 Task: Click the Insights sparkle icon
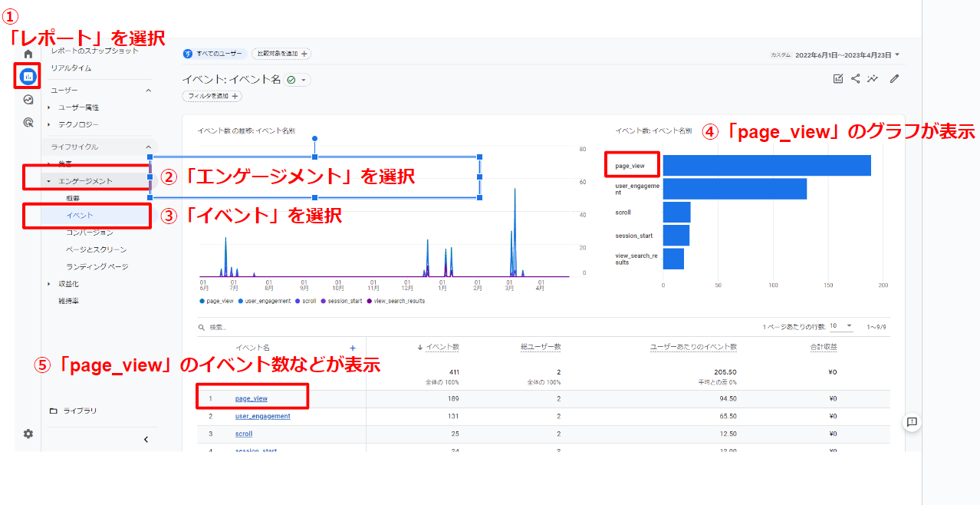[872, 78]
